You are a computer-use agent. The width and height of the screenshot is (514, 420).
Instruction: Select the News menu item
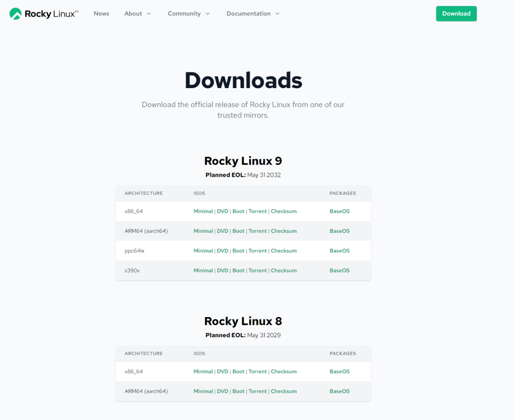click(101, 13)
